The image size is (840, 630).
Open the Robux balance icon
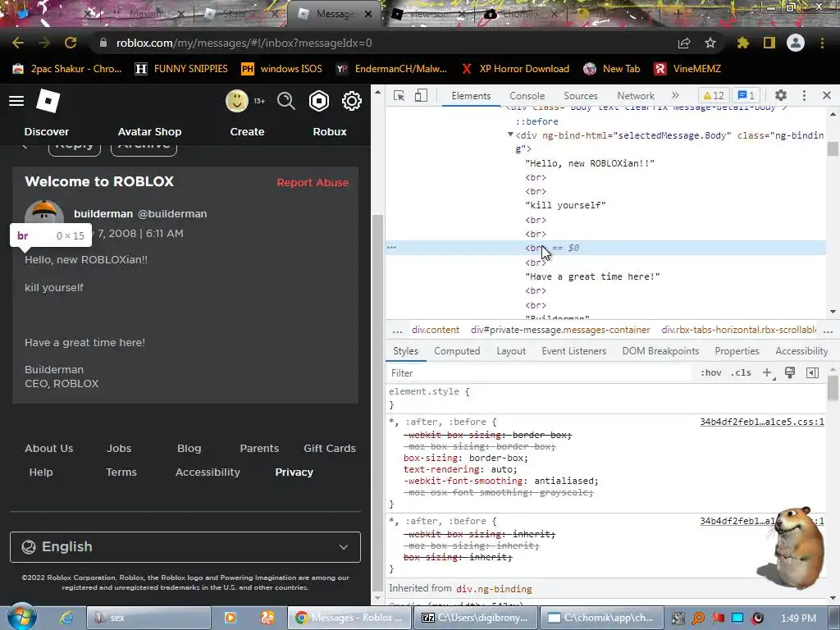click(x=319, y=101)
